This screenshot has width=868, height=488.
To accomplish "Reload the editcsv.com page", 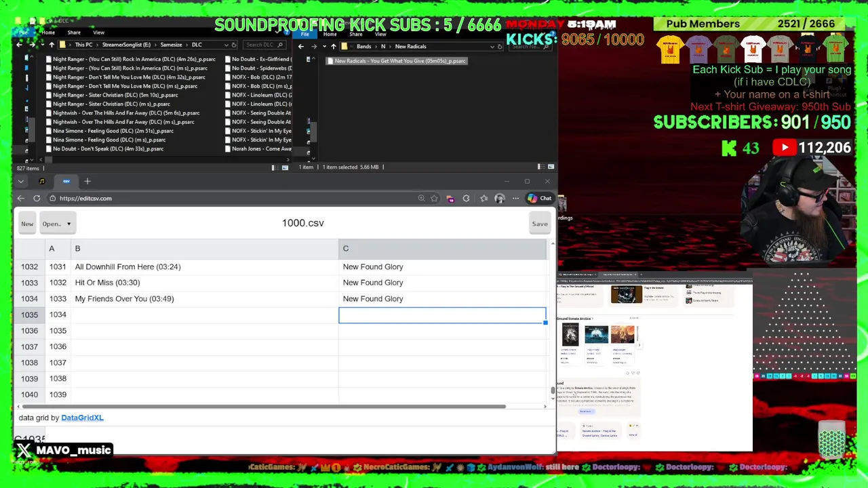I will [x=37, y=199].
